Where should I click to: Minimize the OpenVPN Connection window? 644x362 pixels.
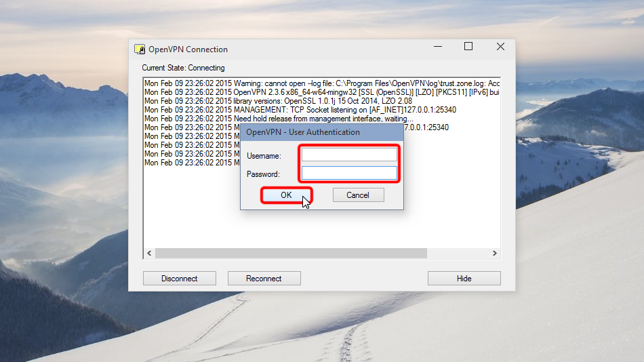point(437,47)
